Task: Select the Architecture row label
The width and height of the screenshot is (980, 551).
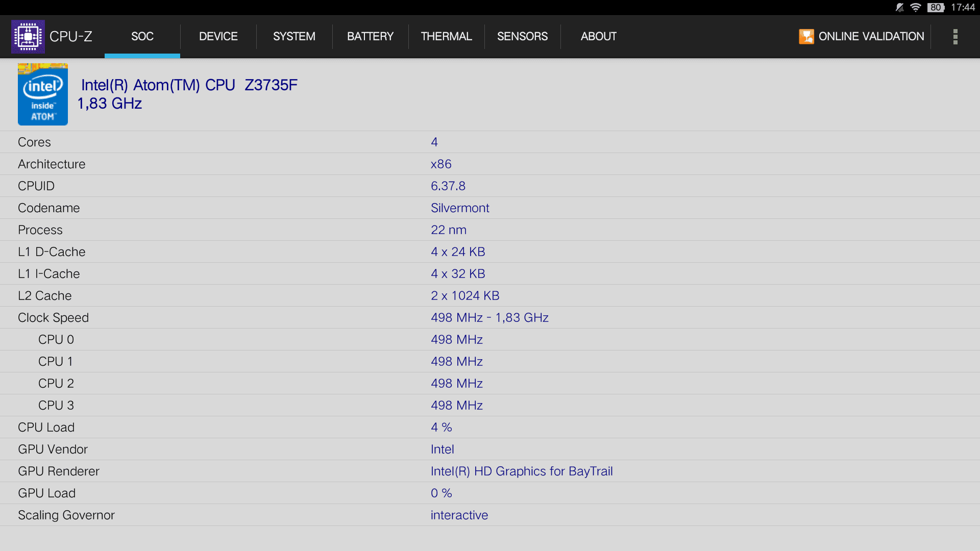Action: point(52,164)
